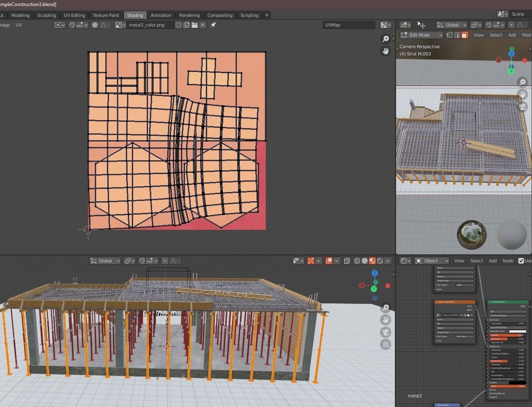Toggle proportional editing in camera viewport
532x407 pixels.
tap(511, 25)
